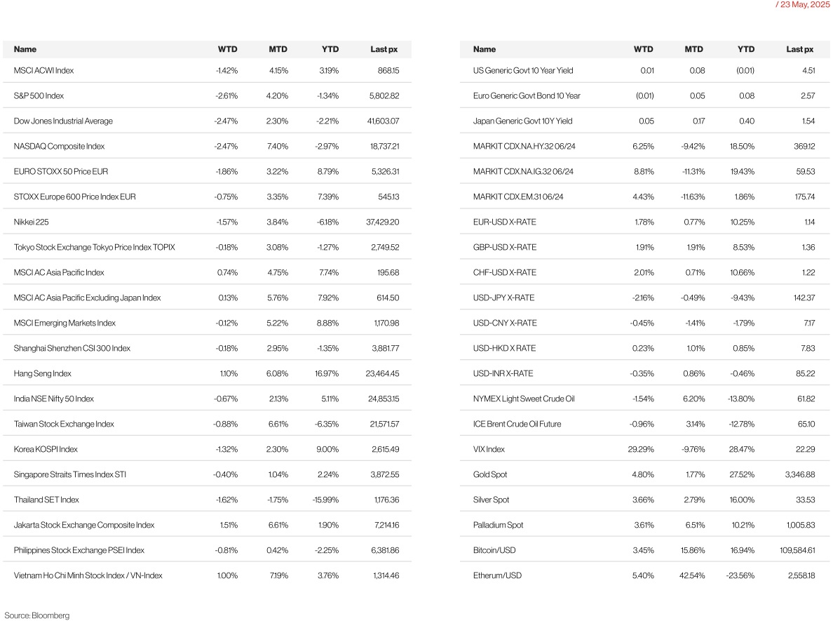Click the US Generic Govt 10 Year Yield label
The image size is (840, 621).
523,71
